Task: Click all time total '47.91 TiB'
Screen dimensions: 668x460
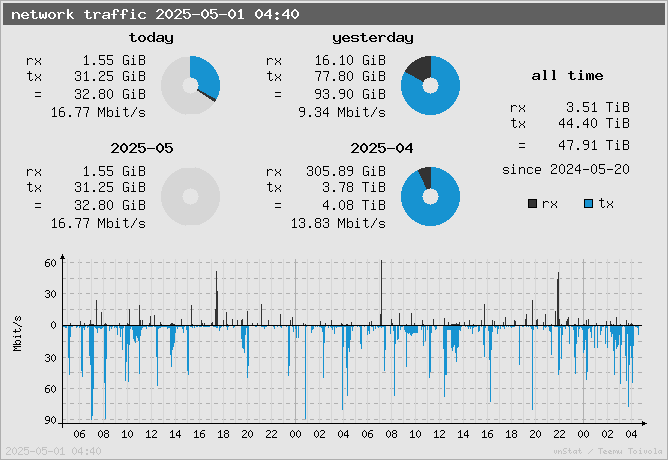Action: pos(594,146)
